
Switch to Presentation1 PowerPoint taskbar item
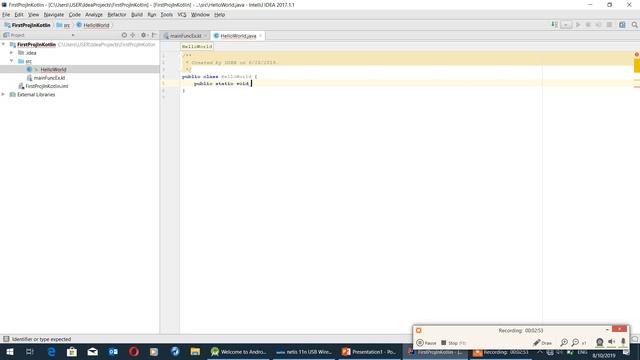pyautogui.click(x=369, y=351)
